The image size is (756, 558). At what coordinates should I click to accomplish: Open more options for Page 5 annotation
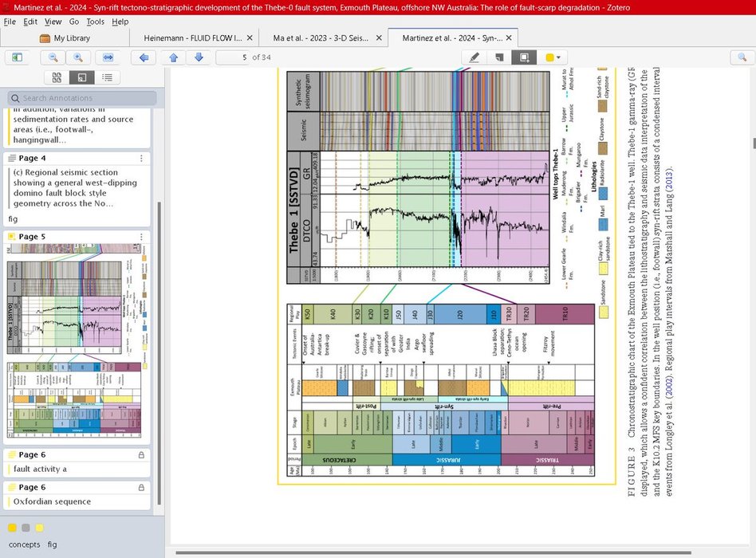(141, 237)
